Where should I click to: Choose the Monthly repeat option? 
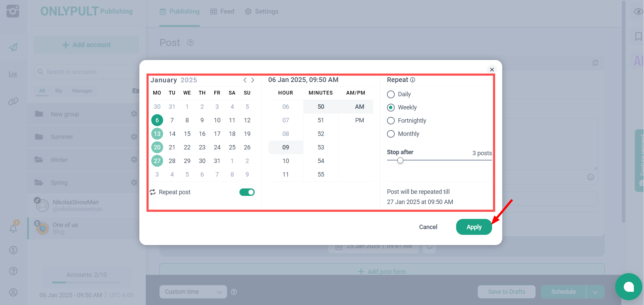tap(391, 134)
